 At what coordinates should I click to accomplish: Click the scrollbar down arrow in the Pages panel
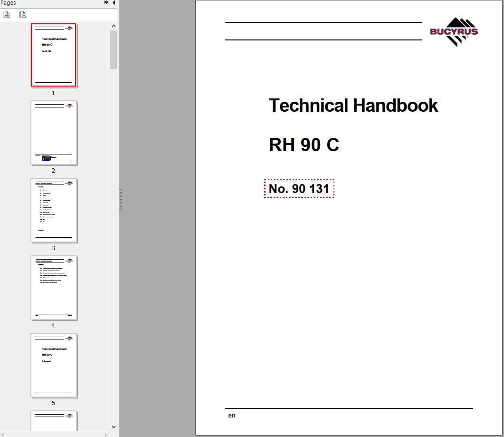[x=114, y=427]
